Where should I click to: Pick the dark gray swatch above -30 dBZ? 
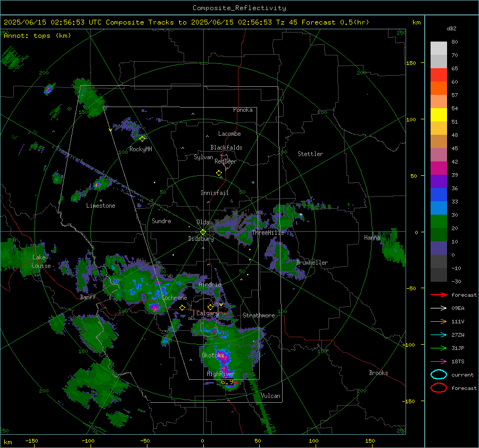tap(439, 275)
